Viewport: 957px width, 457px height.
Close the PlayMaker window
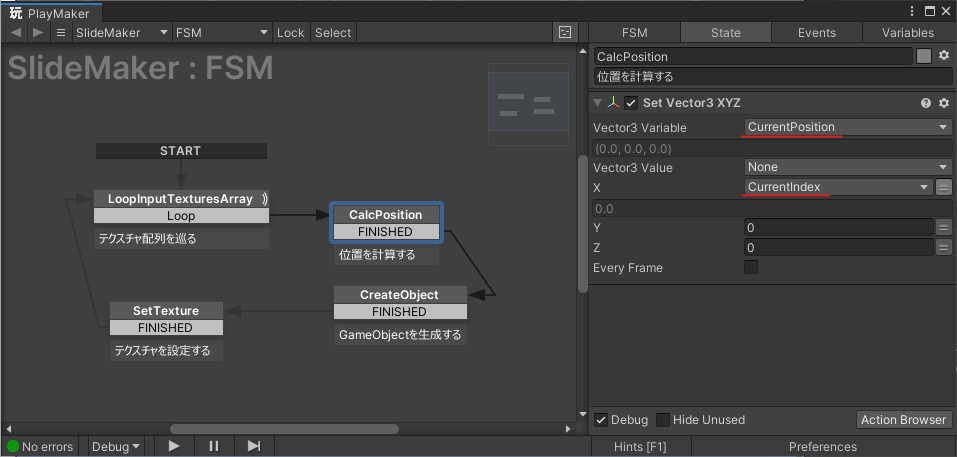pos(947,11)
